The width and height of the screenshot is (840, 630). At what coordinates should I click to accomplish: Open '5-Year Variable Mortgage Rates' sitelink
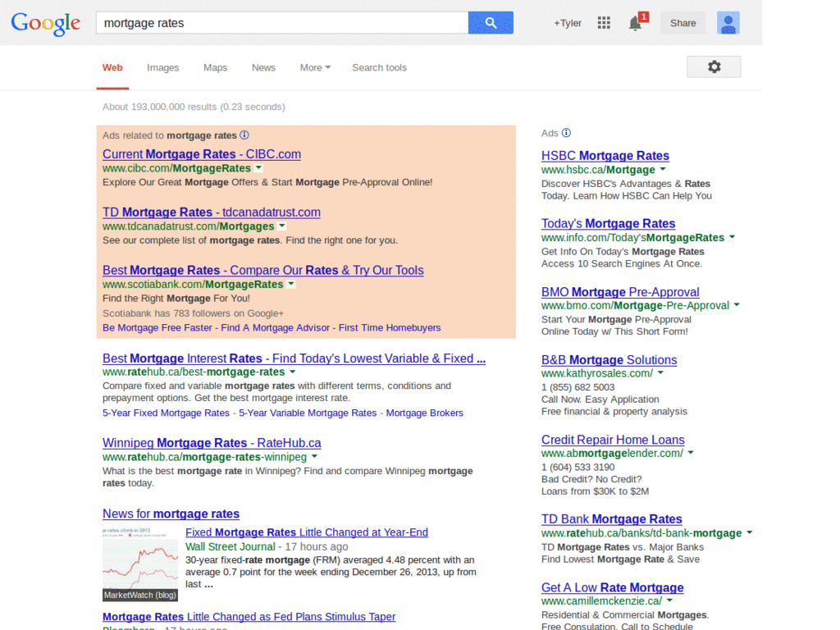coord(308,413)
